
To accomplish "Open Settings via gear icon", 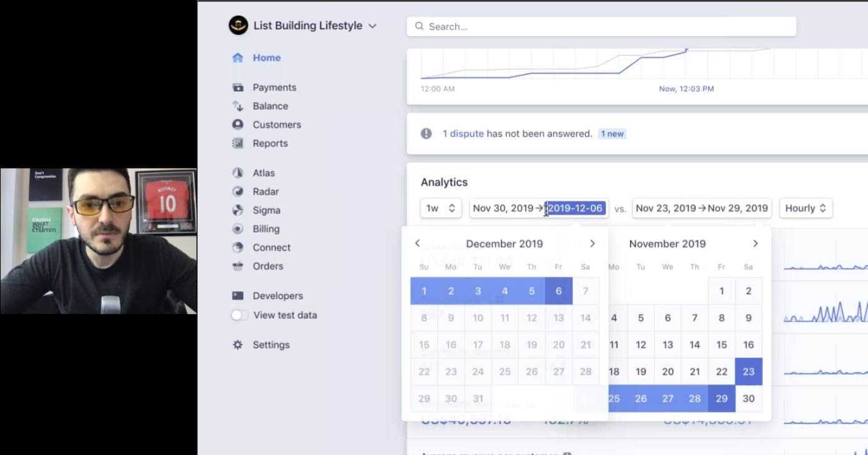I will coord(237,345).
